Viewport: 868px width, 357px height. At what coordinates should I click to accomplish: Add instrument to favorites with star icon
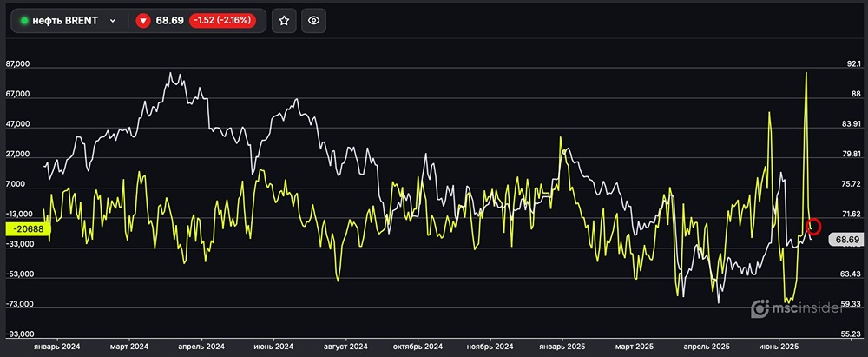pos(284,21)
